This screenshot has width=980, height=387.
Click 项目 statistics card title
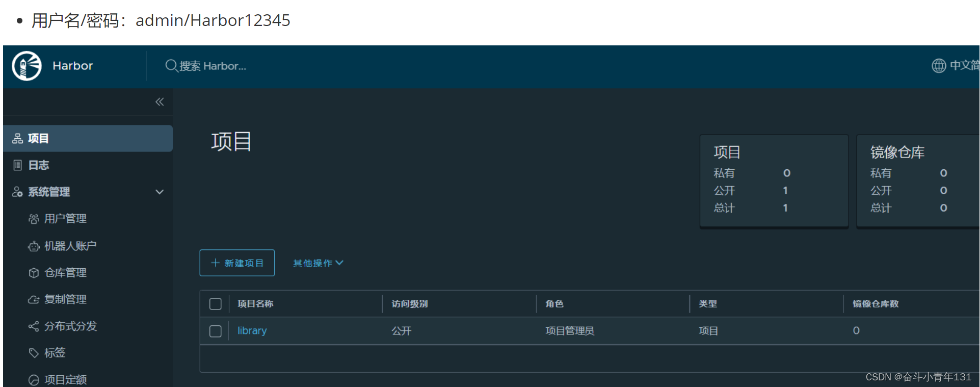coord(727,152)
